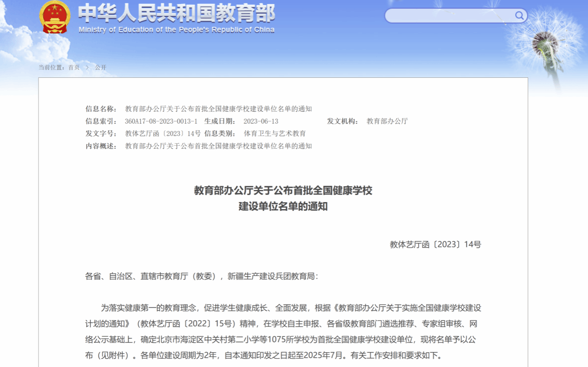Focus the search input box
Image resolution: width=588 pixels, height=367 pixels.
[x=450, y=16]
